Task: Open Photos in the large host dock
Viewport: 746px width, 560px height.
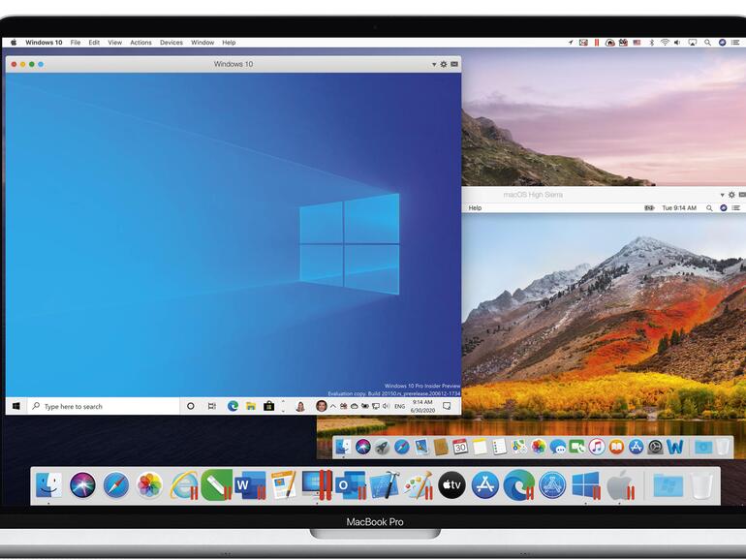Action: coord(149,485)
